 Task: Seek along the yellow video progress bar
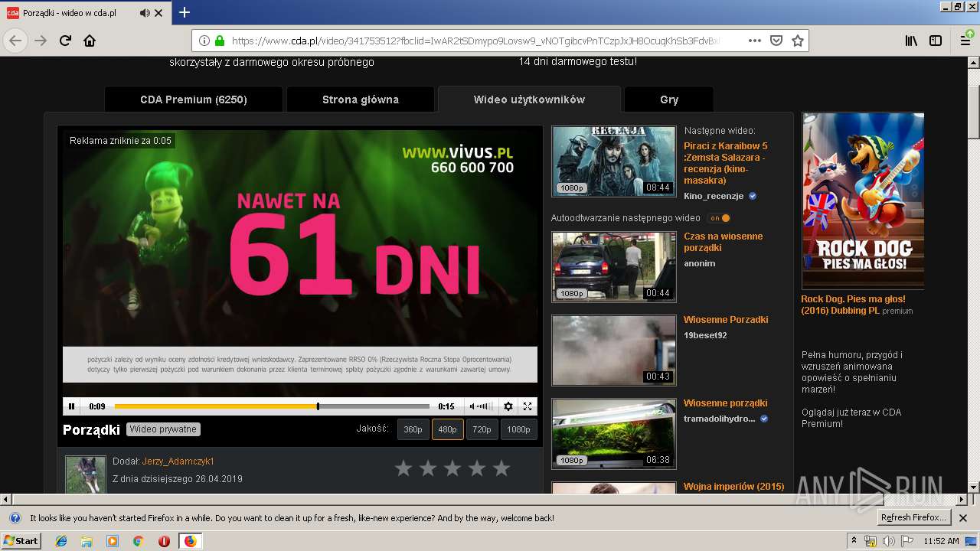pos(272,406)
